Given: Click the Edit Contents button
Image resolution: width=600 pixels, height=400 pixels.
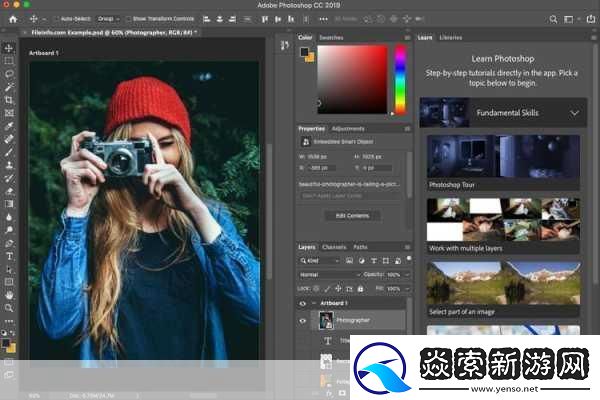Looking at the screenshot, I should (352, 215).
